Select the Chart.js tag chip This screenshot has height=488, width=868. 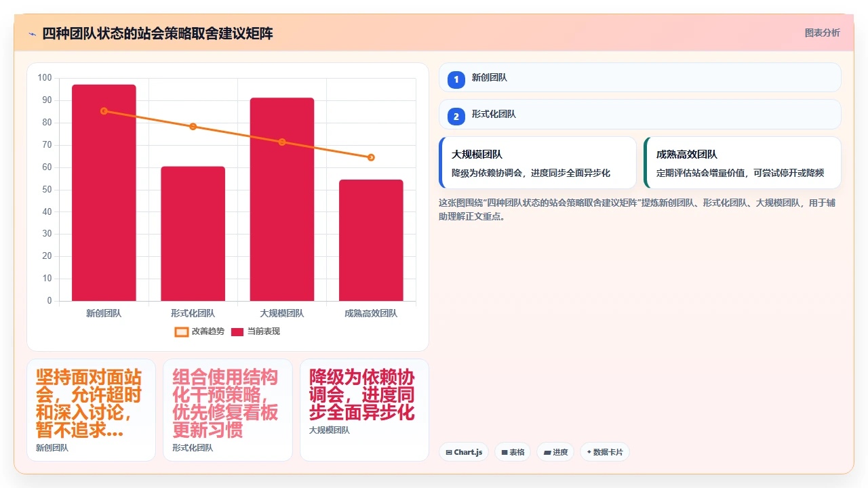[464, 452]
